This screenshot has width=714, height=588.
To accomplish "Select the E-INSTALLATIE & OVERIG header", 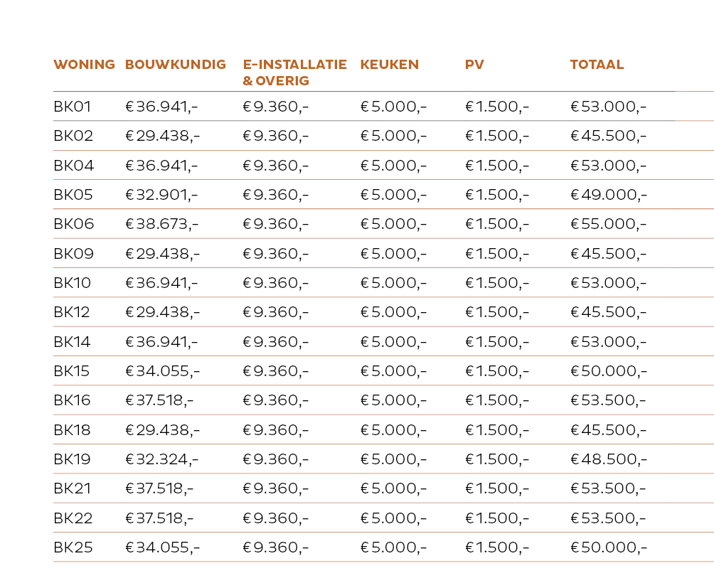I will (x=294, y=73).
